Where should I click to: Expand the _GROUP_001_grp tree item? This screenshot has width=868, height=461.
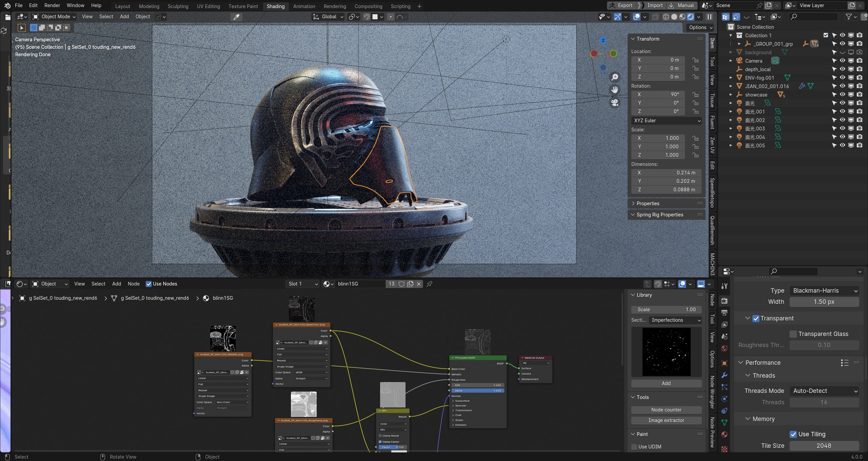(739, 44)
